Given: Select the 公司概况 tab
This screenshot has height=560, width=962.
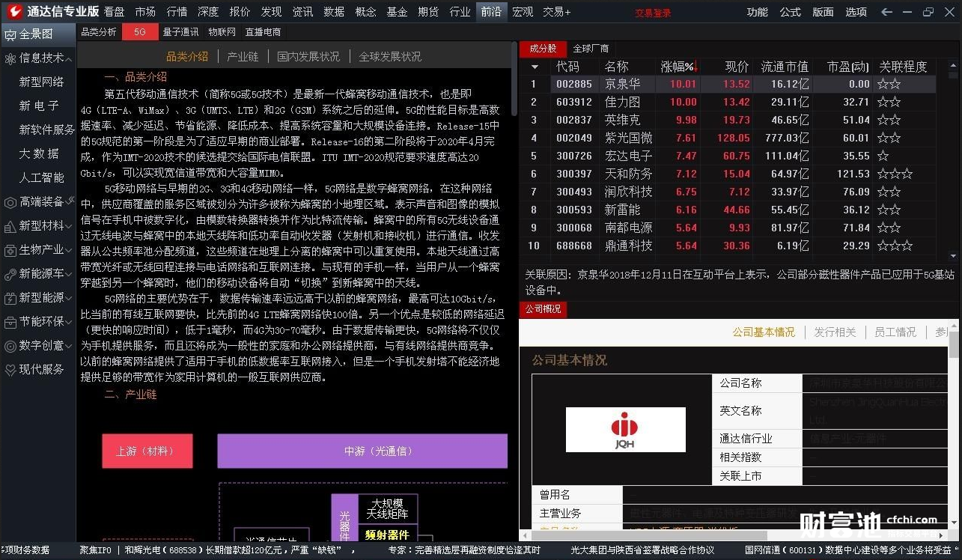Looking at the screenshot, I should pyautogui.click(x=544, y=309).
